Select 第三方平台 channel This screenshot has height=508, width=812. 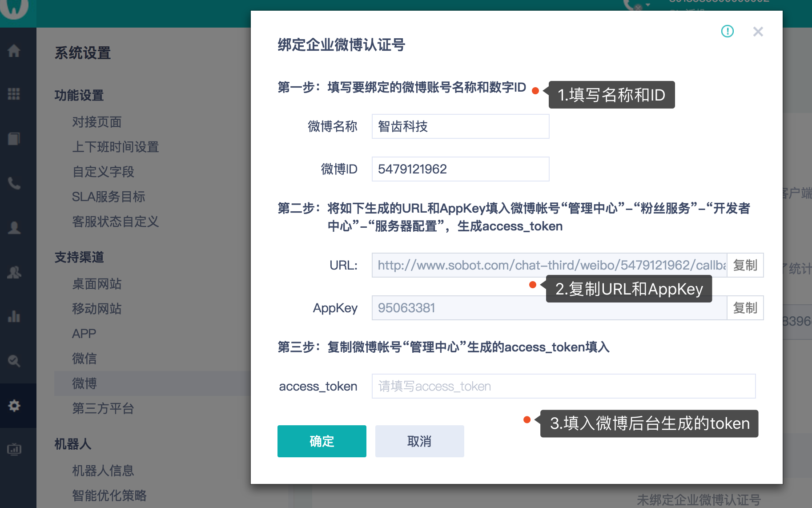103,408
